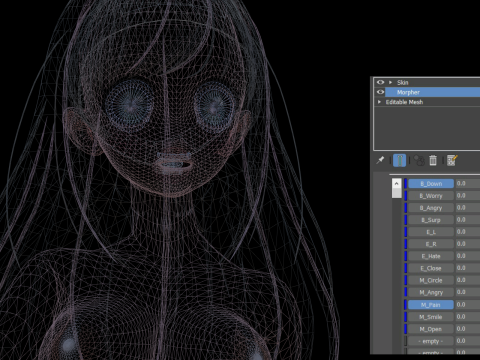Toggle the Pin Stack icon

(x=380, y=160)
